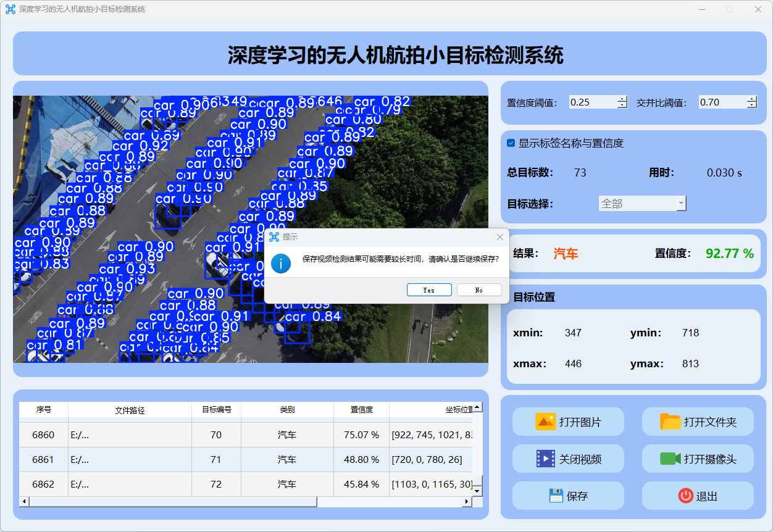773x532 pixels.
Task: Click the close video film icon
Action: [x=546, y=459]
